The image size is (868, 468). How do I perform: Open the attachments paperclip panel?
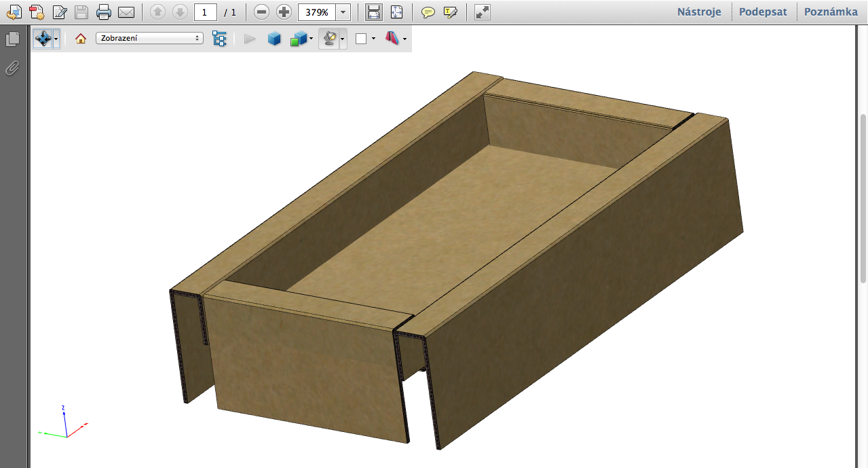click(12, 68)
